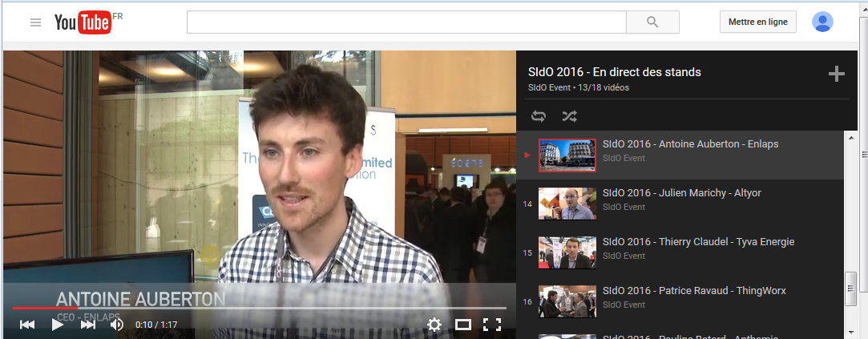This screenshot has width=868, height=339.
Task: Open the playlist title SIdO 2016 - En direct des stands
Action: pyautogui.click(x=615, y=72)
